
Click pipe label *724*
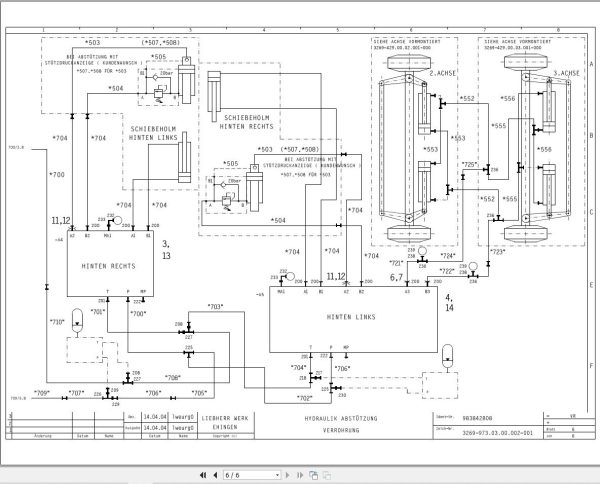click(x=448, y=256)
